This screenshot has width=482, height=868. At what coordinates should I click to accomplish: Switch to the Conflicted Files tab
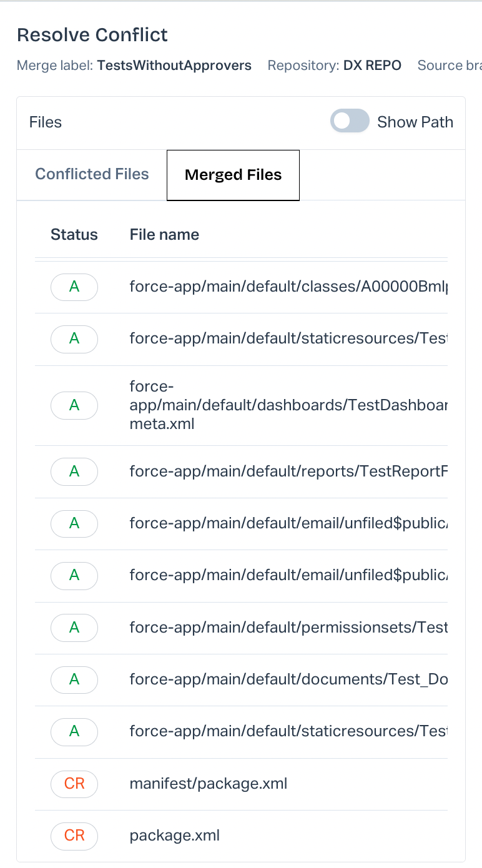coord(92,174)
